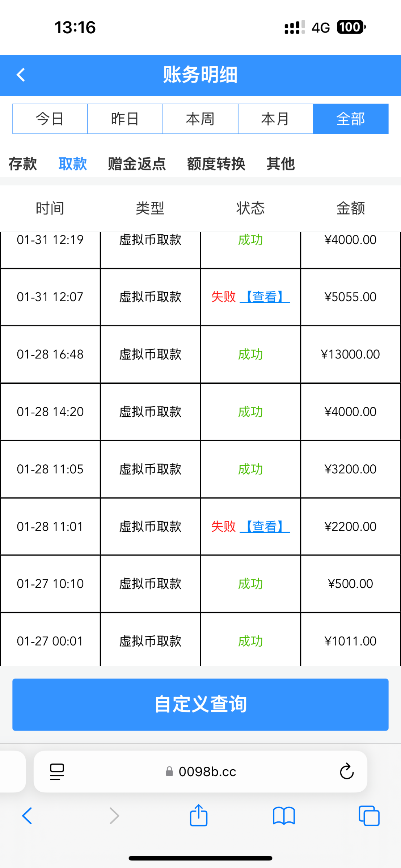The image size is (401, 868).
Task: Switch to the 昨日 date filter
Action: 125,119
